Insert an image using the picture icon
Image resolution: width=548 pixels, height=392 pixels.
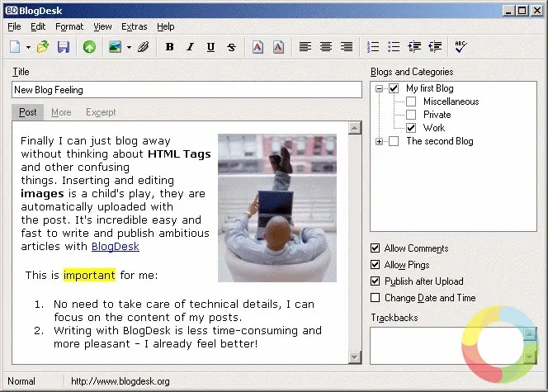coord(115,46)
